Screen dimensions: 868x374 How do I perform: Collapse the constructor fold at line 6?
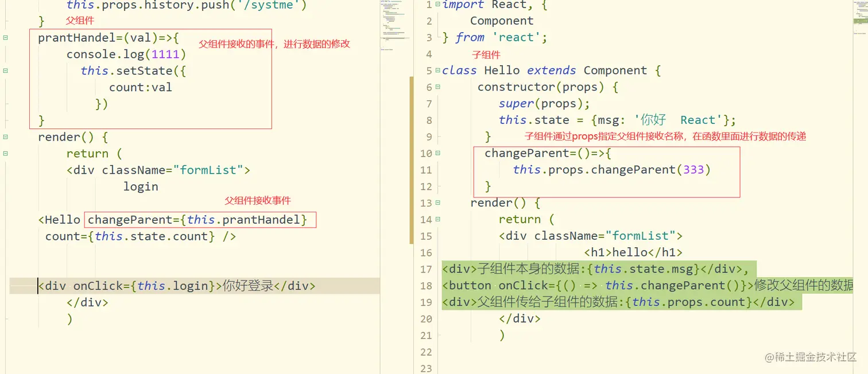click(438, 87)
